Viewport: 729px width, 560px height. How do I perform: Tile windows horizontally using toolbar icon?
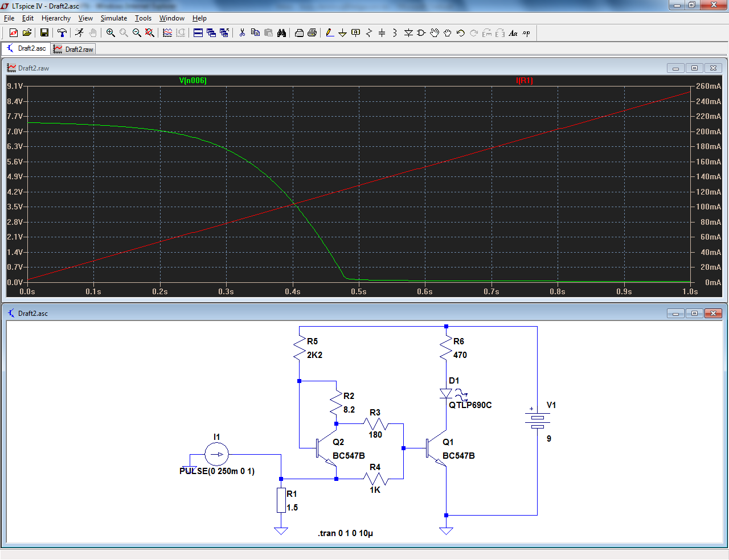[198, 33]
